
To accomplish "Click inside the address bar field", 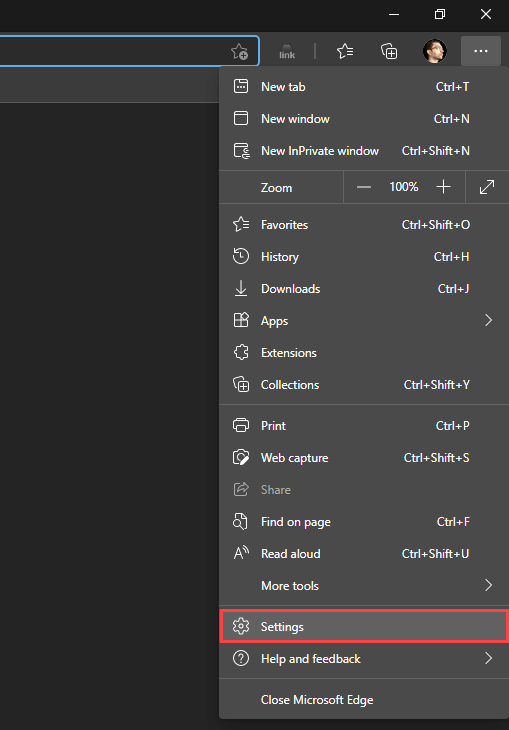I will [112, 51].
